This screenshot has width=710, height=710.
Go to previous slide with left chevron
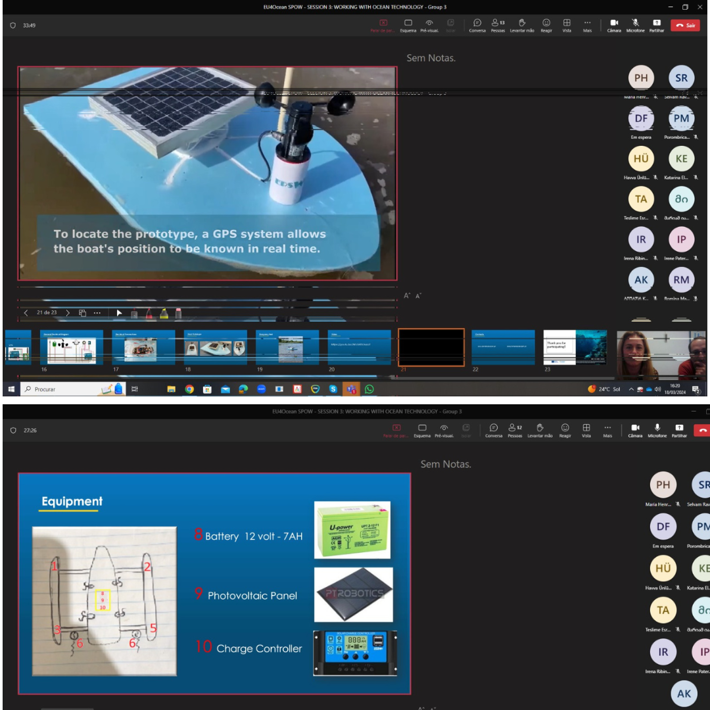26,313
